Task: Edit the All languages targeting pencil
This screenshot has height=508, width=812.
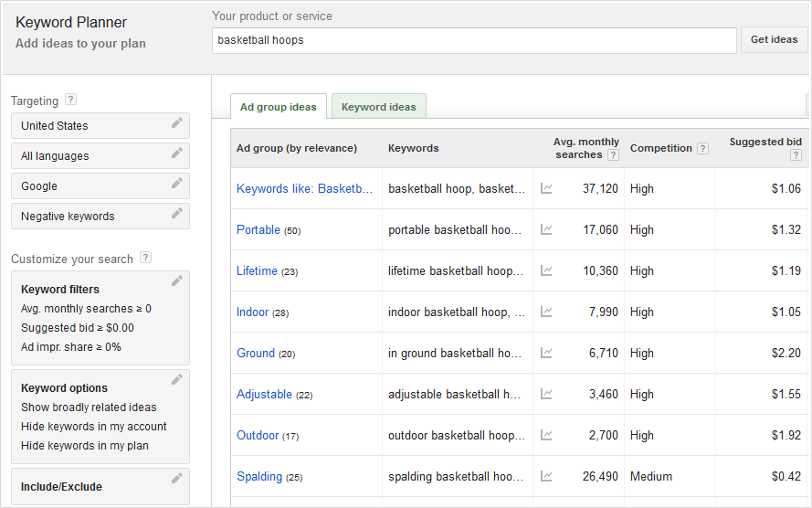Action: tap(177, 153)
